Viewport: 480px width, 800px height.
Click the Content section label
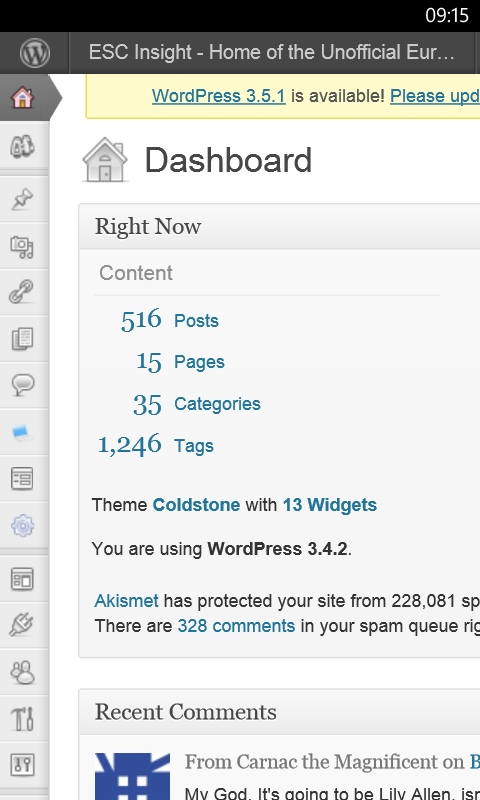(x=136, y=273)
